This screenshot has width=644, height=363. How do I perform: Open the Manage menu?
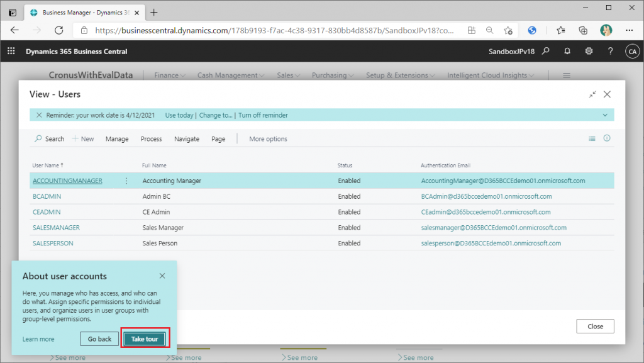pyautogui.click(x=117, y=139)
